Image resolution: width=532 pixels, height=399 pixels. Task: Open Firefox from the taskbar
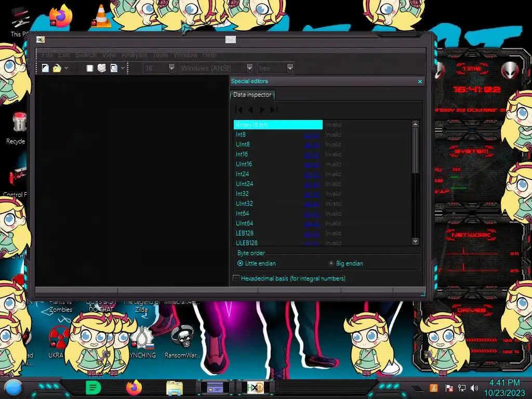pyautogui.click(x=134, y=388)
